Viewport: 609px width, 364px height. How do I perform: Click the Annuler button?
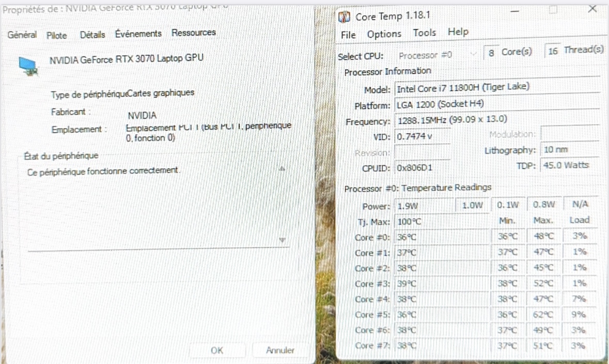pyautogui.click(x=280, y=350)
